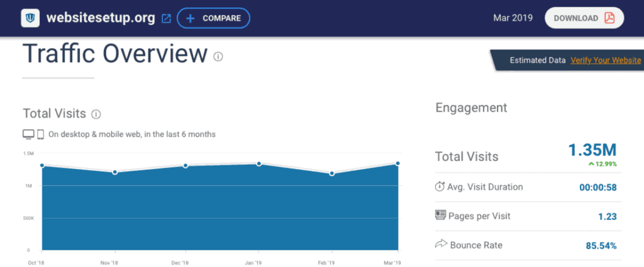
Task: Click the websitesetup.org domain name text
Action: [102, 18]
